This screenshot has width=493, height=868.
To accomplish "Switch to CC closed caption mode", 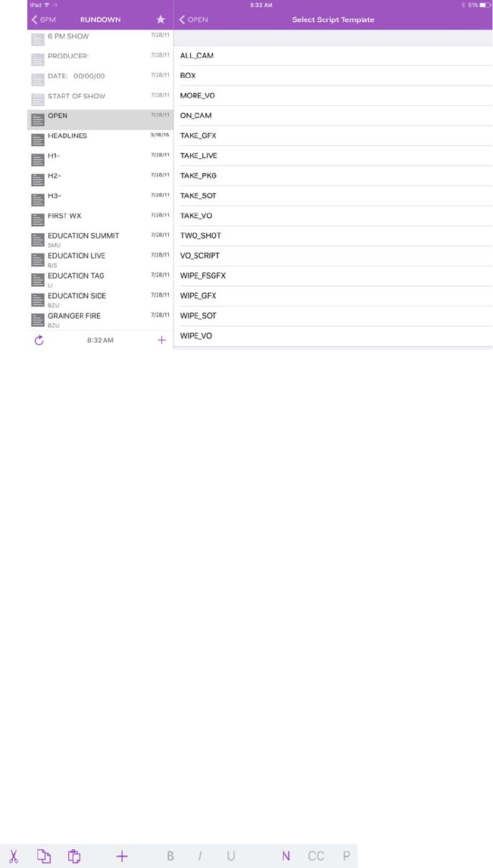I will [316, 856].
